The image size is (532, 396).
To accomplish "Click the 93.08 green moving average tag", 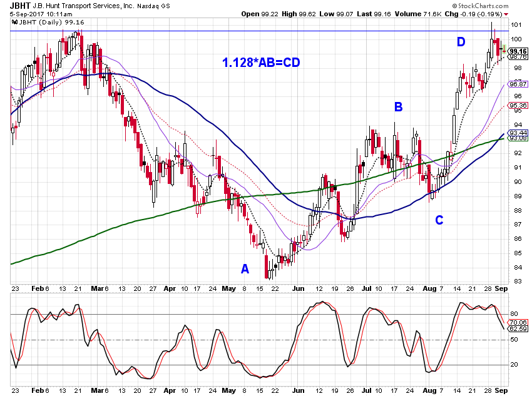I will point(518,138).
